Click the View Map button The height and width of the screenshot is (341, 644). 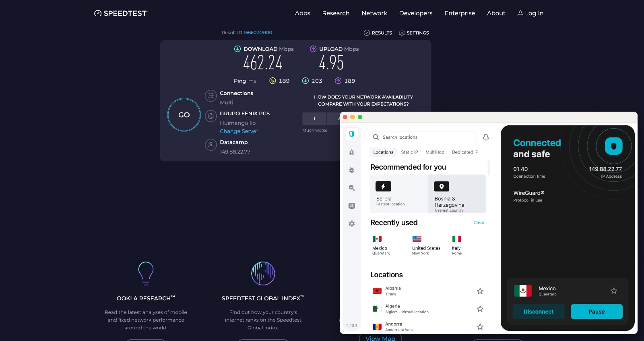pyautogui.click(x=380, y=338)
